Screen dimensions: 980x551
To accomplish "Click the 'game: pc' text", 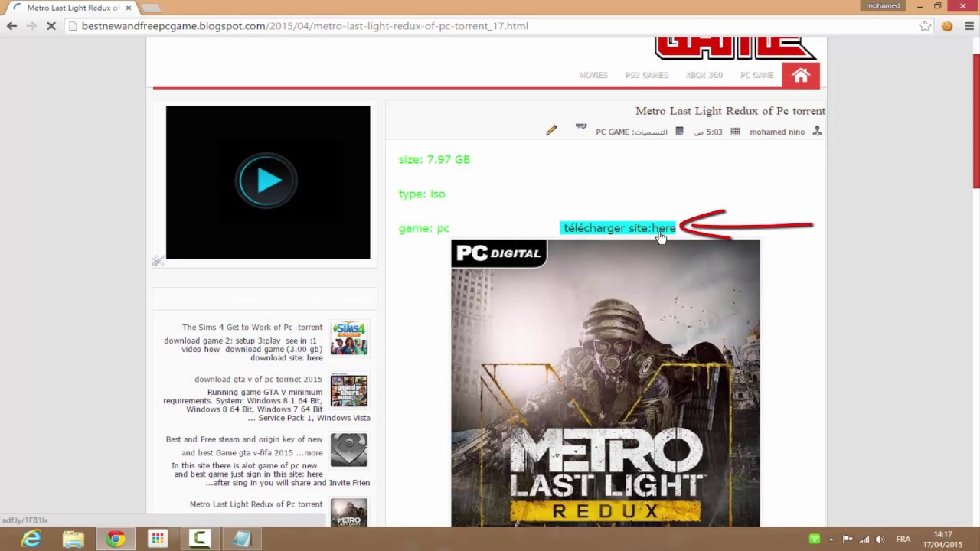I will click(424, 228).
